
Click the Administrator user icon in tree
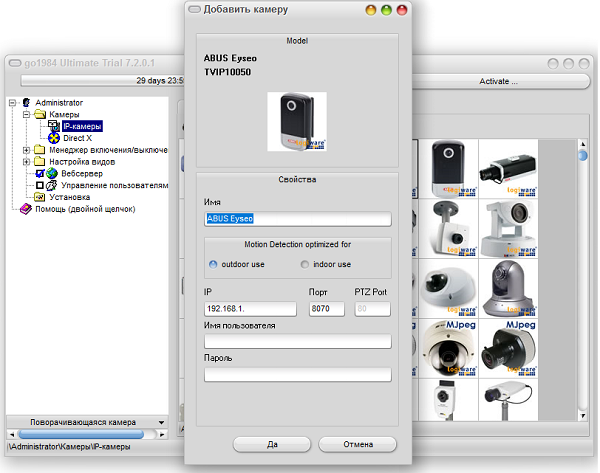coord(26,103)
